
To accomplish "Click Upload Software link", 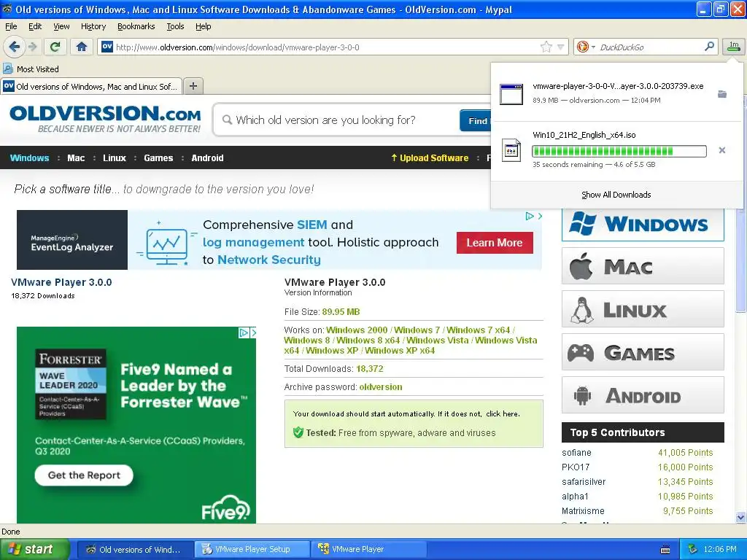I will [430, 158].
